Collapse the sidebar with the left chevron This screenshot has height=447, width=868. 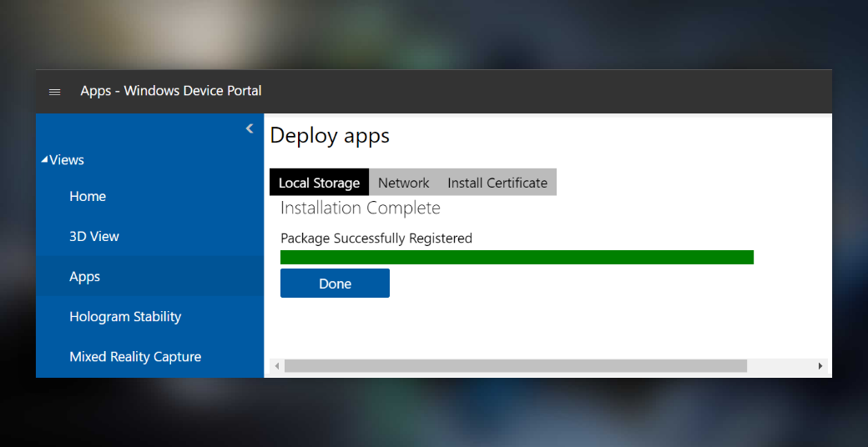(x=250, y=129)
